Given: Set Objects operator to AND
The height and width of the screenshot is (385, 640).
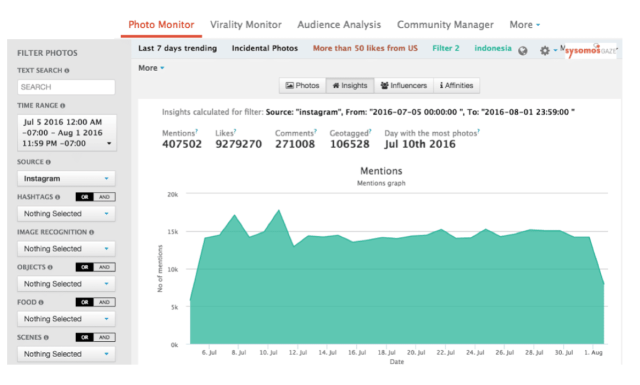Looking at the screenshot, I should [x=104, y=267].
